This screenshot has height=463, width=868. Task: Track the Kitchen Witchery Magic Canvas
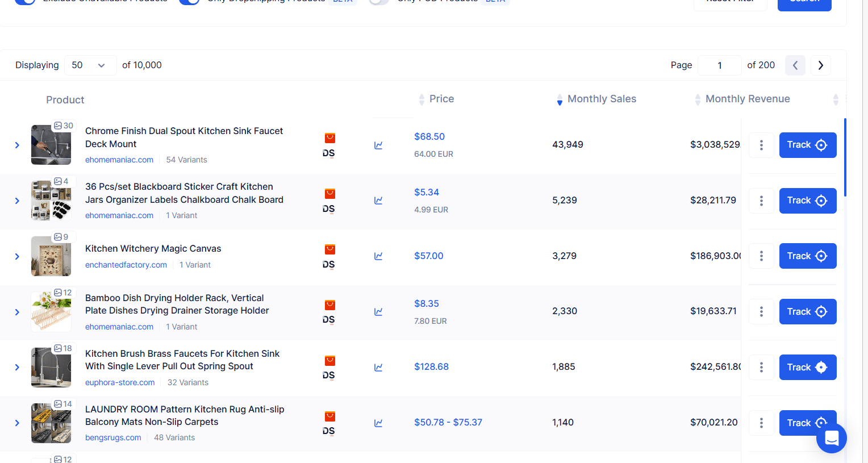(808, 256)
